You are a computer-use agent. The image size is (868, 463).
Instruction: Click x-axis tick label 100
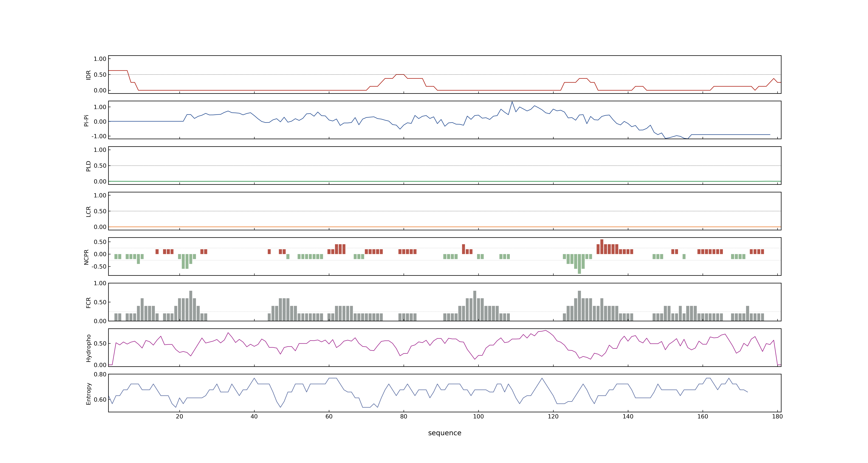478,416
